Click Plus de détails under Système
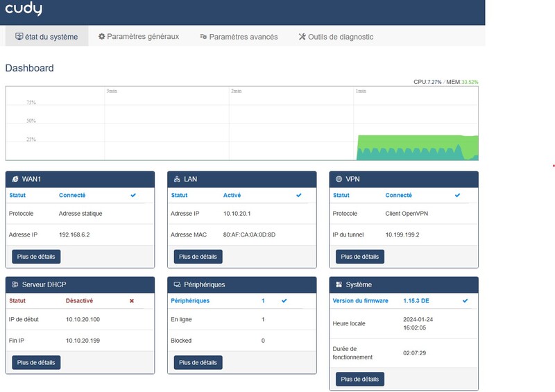This screenshot has height=392, width=555. (x=360, y=380)
